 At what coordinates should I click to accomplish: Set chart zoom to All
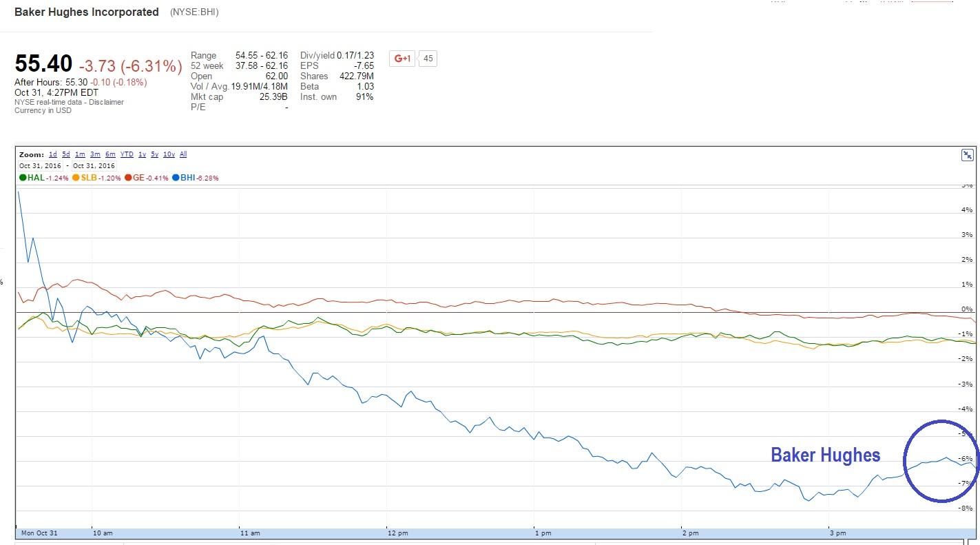point(183,154)
